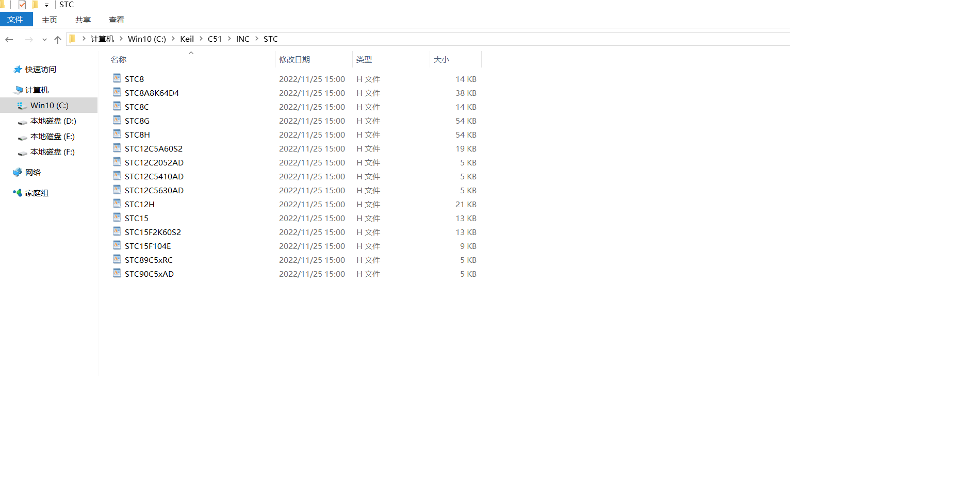Navigate to C51 in the address bar

coord(215,39)
